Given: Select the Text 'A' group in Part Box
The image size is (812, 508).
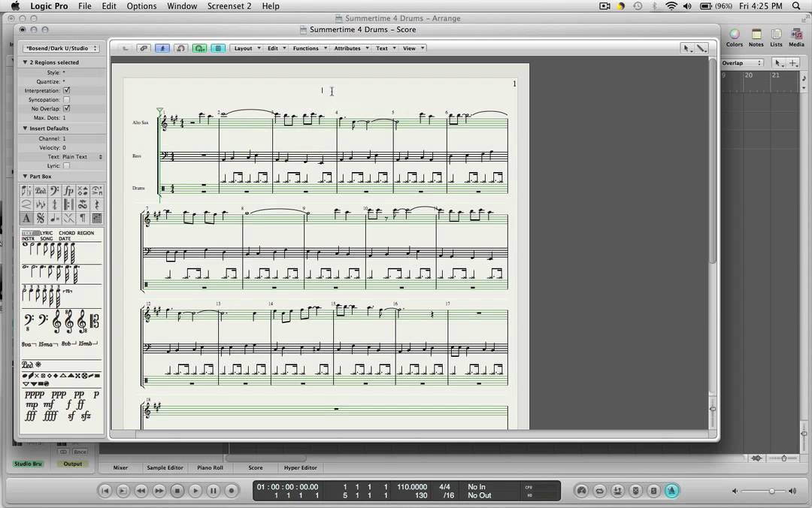Looking at the screenshot, I should click(x=26, y=218).
